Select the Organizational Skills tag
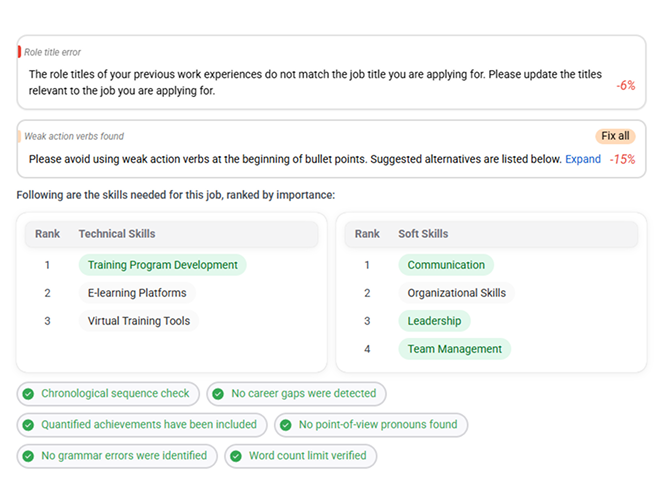The height and width of the screenshot is (500, 667). click(x=456, y=293)
